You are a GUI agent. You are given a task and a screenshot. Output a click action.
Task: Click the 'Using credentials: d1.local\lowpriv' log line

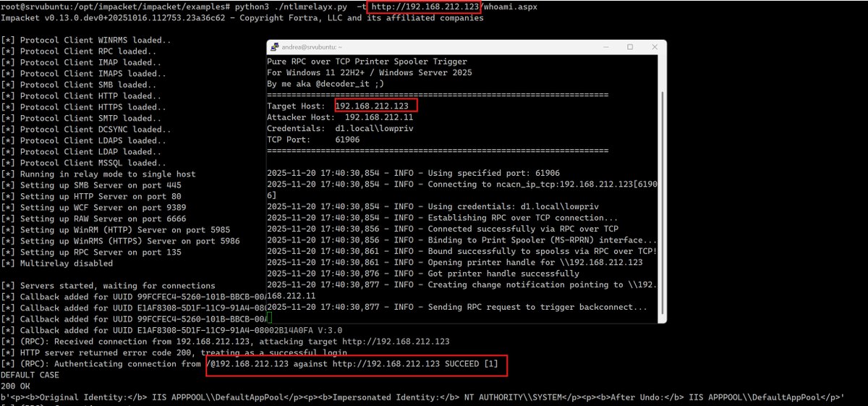point(432,206)
